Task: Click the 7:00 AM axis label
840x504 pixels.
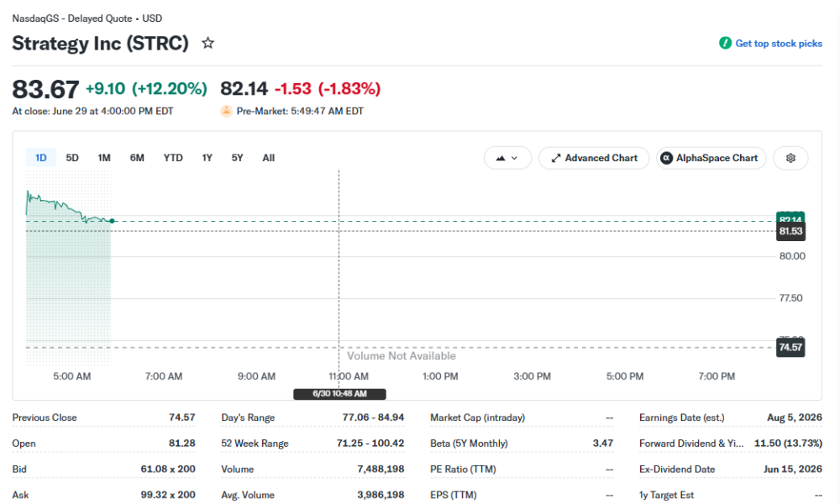Action: pyautogui.click(x=164, y=376)
